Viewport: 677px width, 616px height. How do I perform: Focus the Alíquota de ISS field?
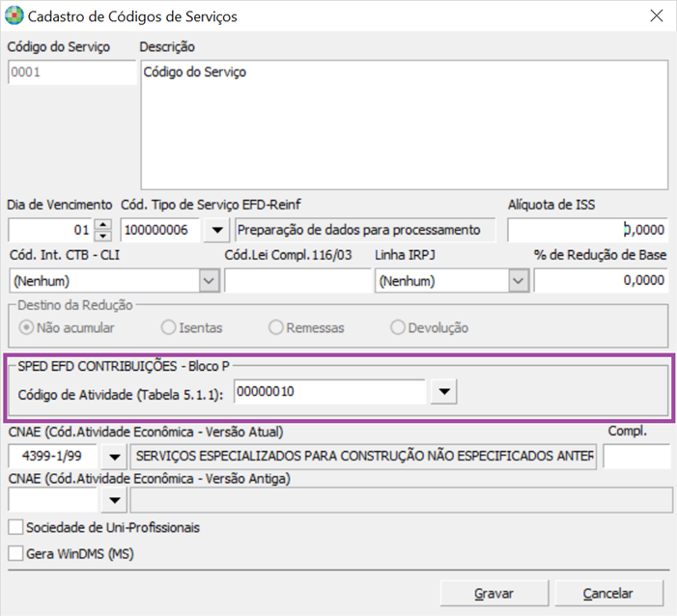587,230
